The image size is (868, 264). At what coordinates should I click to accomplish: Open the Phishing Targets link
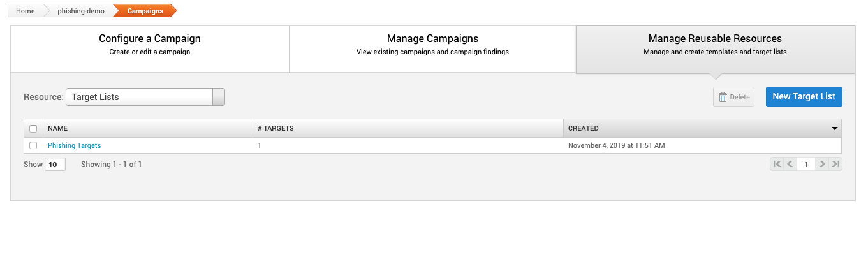(74, 145)
